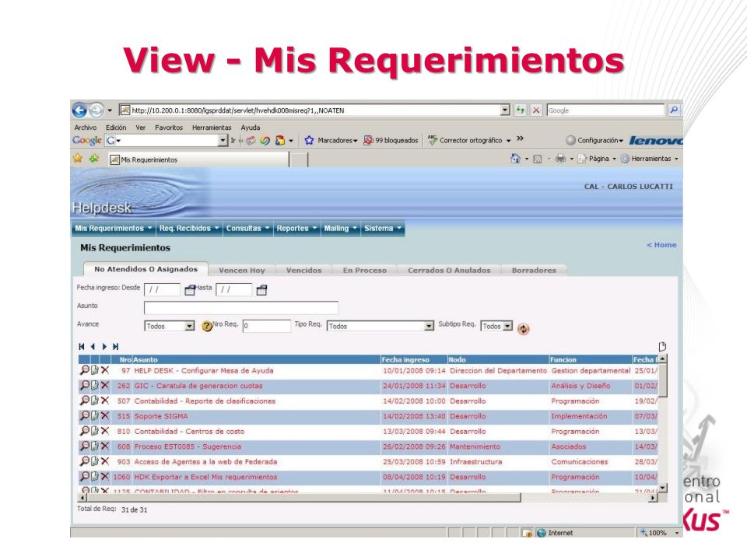747x560 pixels.
Task: Click the 99 bloqueados popup blocker button
Action: (x=391, y=141)
